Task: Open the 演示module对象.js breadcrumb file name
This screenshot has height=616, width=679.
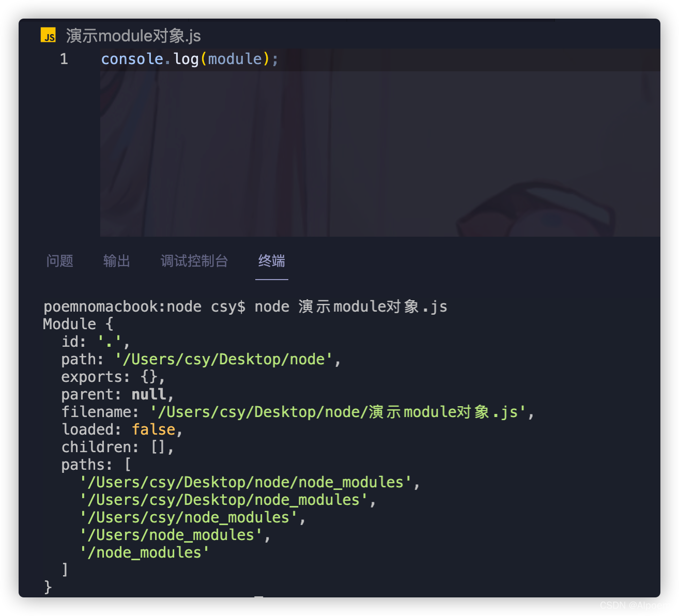Action: pos(133,36)
